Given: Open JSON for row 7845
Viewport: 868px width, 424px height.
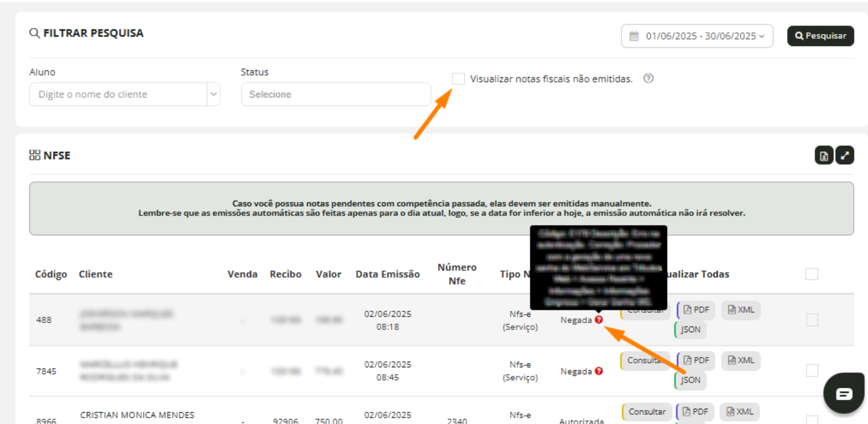Looking at the screenshot, I should 691,380.
